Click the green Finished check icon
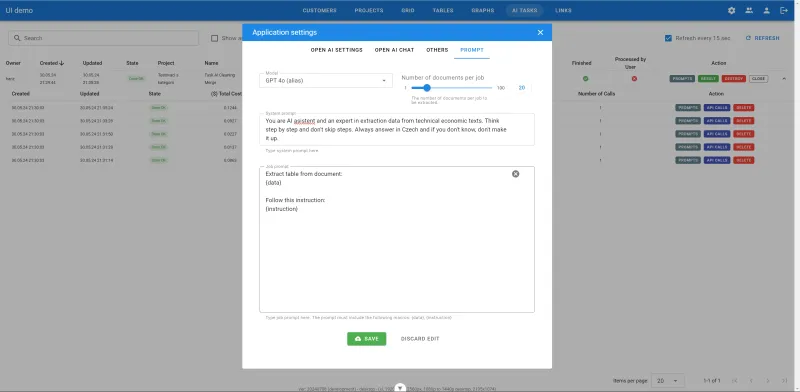 click(x=586, y=79)
